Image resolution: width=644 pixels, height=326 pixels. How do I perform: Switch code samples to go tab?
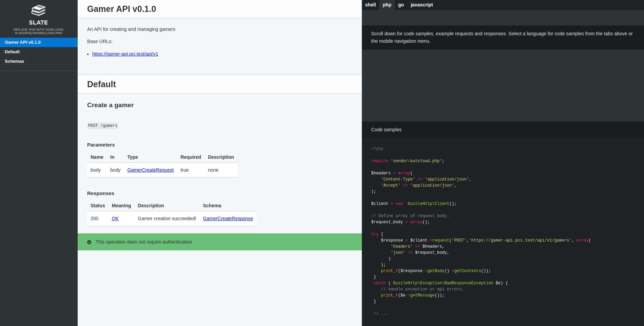[401, 5]
